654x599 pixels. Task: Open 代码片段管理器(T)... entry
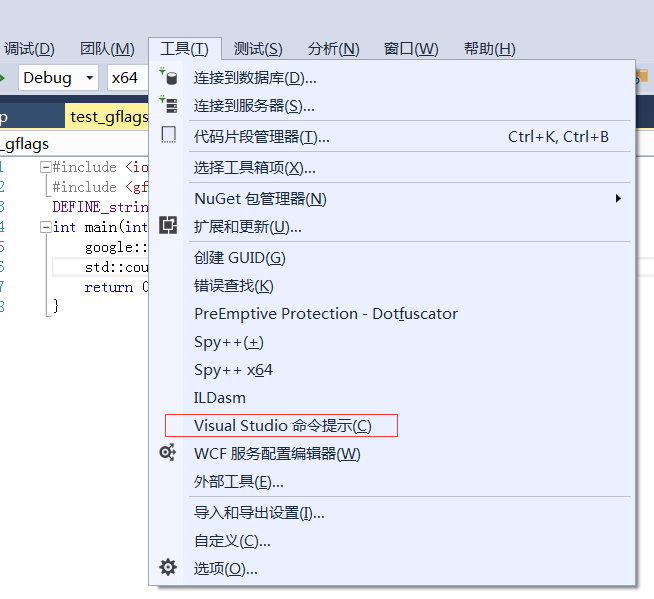click(392, 136)
